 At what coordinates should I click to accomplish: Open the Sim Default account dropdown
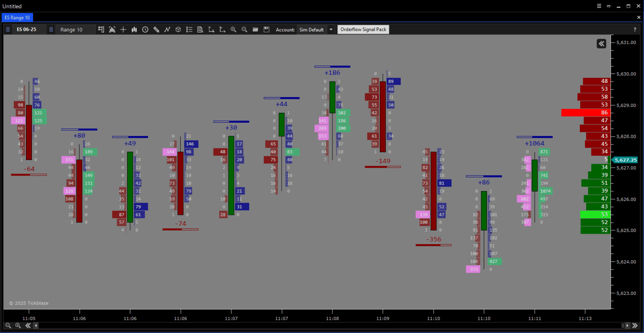coord(331,29)
